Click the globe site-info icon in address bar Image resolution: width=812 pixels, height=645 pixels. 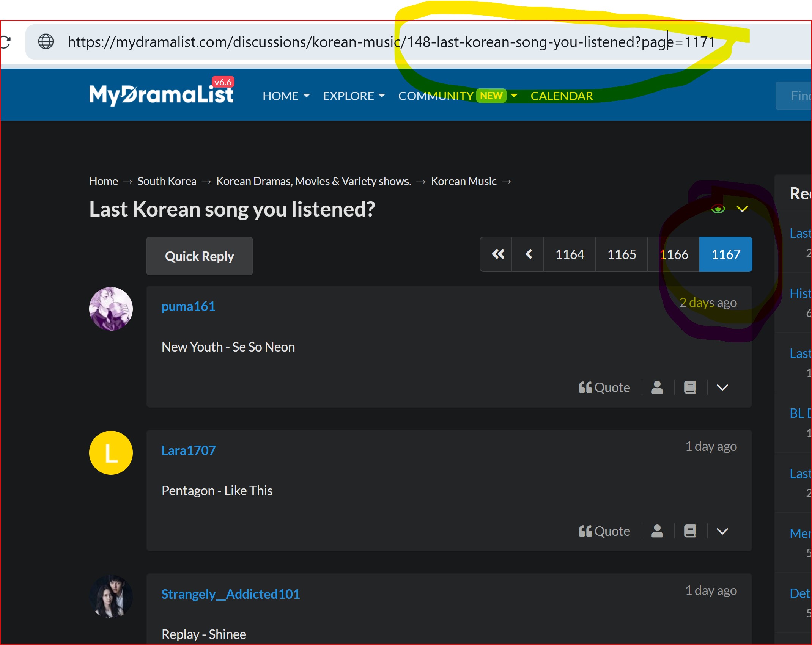[46, 42]
